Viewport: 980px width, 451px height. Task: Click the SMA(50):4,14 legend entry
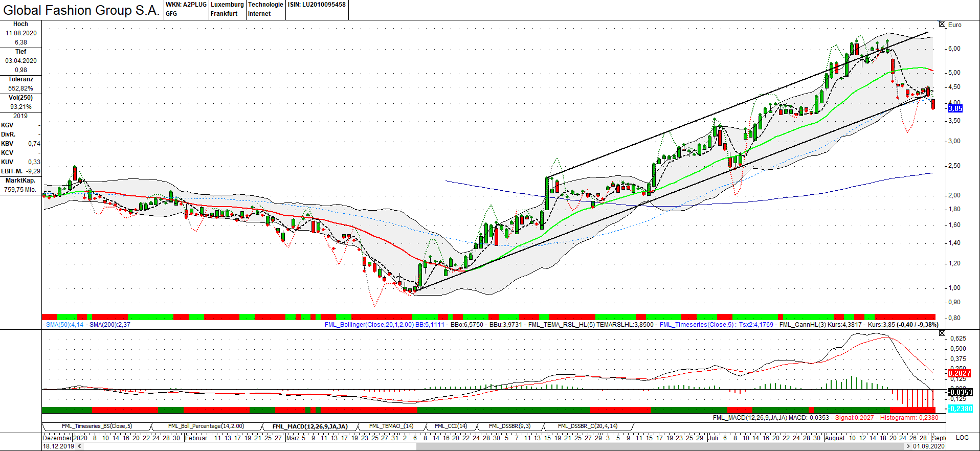64,325
